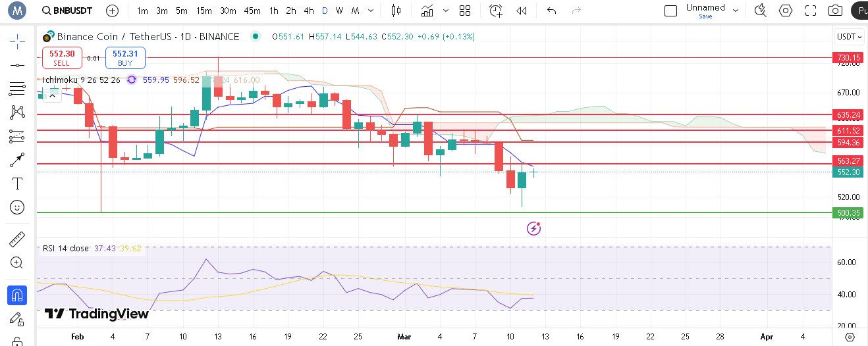Open time axis settings hexagon icon
Image resolution: width=868 pixels, height=346 pixels.
(x=850, y=337)
